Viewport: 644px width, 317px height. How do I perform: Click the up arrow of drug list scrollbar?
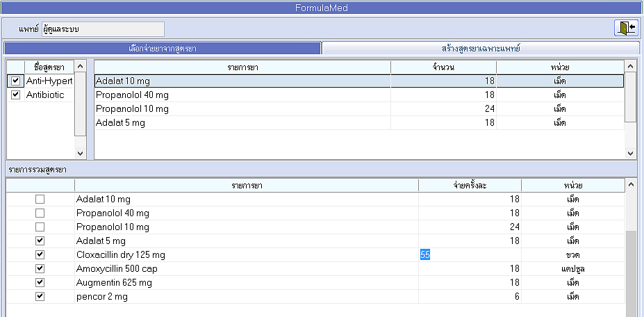(630, 66)
